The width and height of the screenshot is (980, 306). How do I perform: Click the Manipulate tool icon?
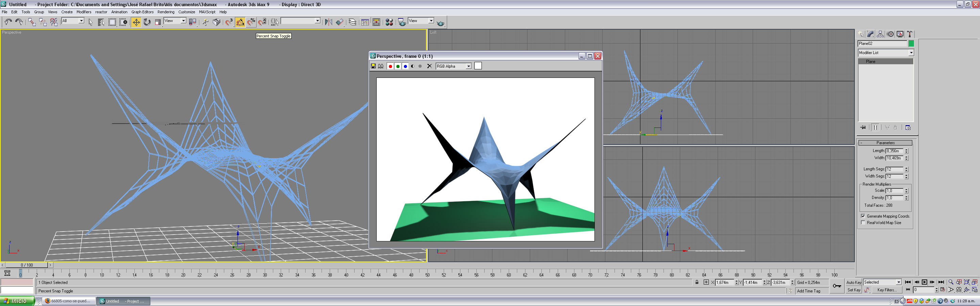click(206, 22)
